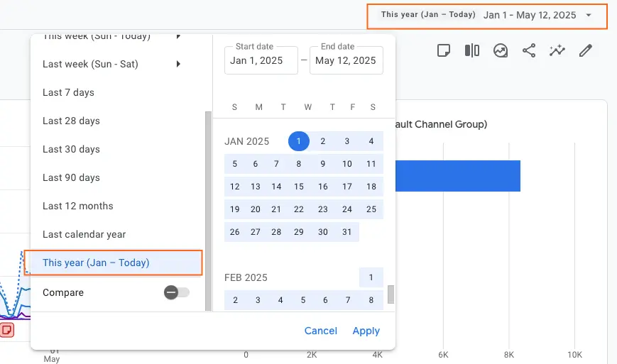This screenshot has height=364, width=617.
Task: Select January 25 in calendar
Action: point(371,209)
